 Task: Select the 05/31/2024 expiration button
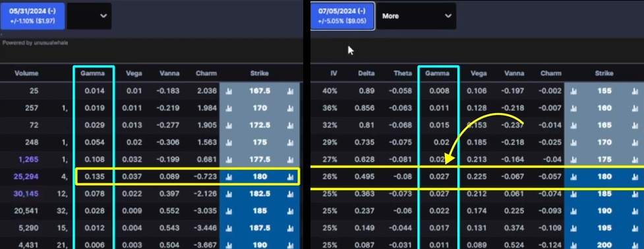pos(32,16)
